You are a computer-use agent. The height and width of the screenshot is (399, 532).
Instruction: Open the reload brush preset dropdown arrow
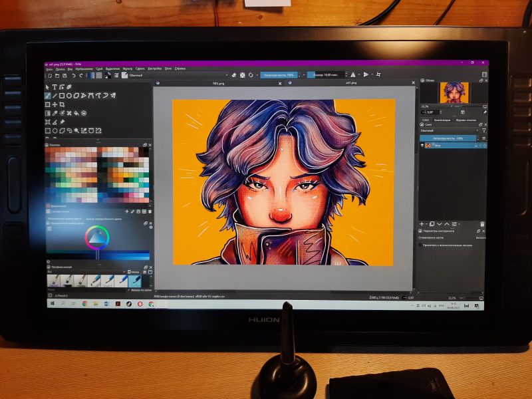(x=257, y=75)
